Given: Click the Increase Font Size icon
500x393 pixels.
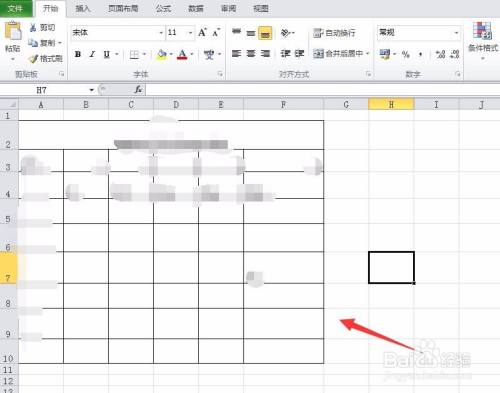Looking at the screenshot, I should pyautogui.click(x=202, y=33).
